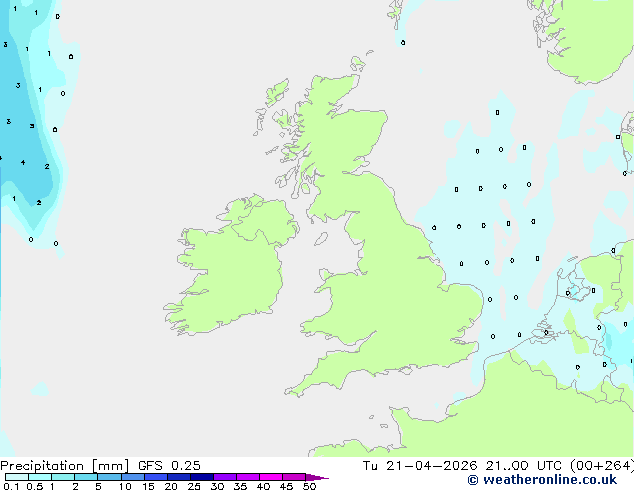Screen dimensions: 634x490
Task: Click the 30–35 mm legend color swatch
Action: point(224,477)
